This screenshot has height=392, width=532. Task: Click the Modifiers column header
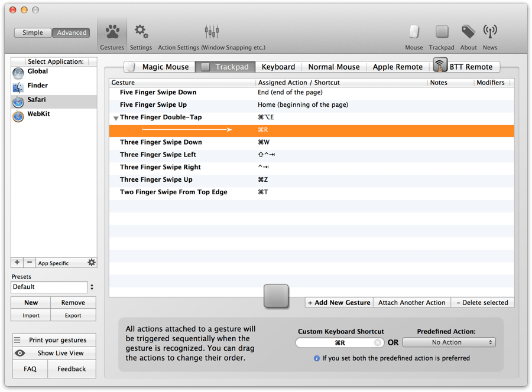click(491, 83)
